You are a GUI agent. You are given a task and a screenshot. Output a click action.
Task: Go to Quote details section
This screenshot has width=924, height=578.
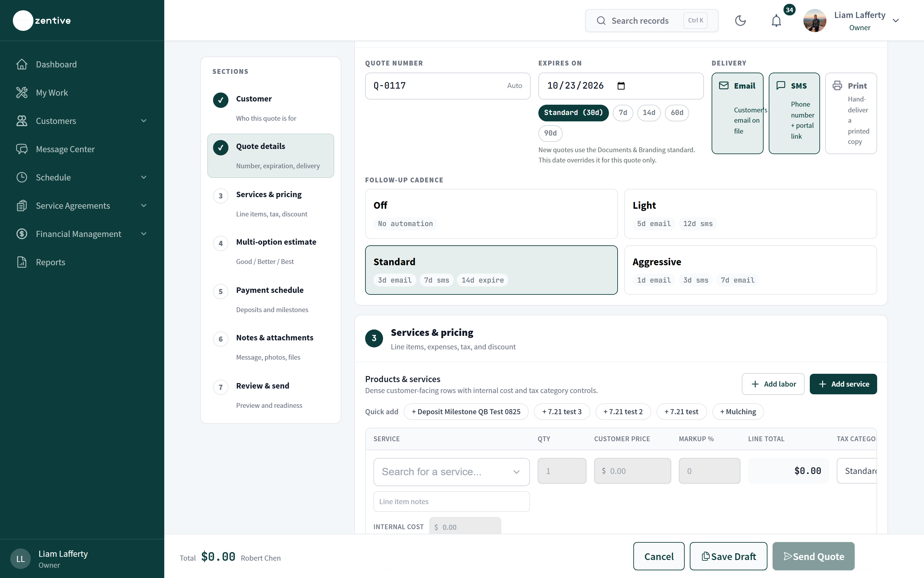click(x=271, y=156)
